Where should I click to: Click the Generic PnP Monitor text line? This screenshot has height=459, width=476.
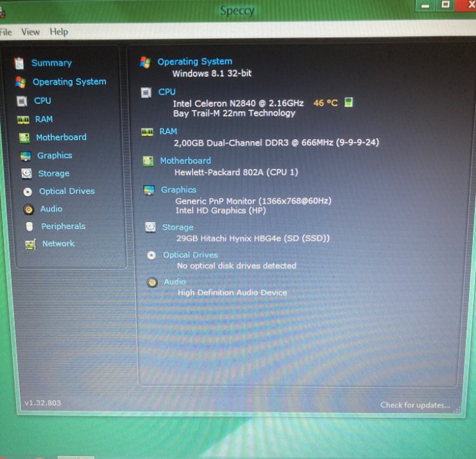(254, 201)
